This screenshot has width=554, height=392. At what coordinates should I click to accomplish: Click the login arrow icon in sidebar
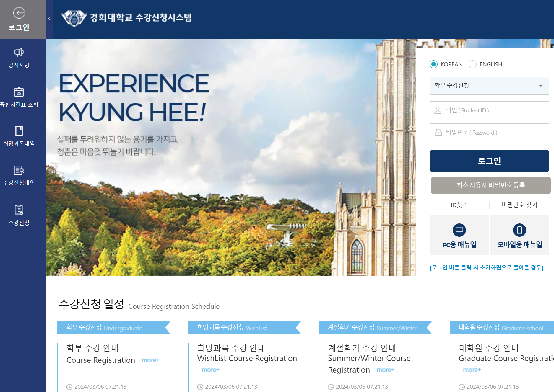[19, 13]
